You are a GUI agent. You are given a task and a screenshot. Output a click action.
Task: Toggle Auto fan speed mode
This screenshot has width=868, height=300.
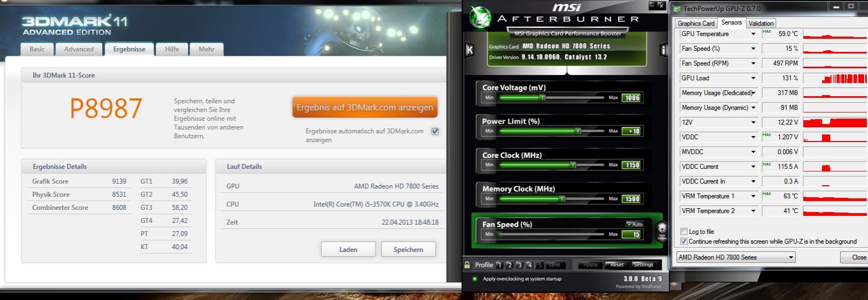click(x=634, y=224)
